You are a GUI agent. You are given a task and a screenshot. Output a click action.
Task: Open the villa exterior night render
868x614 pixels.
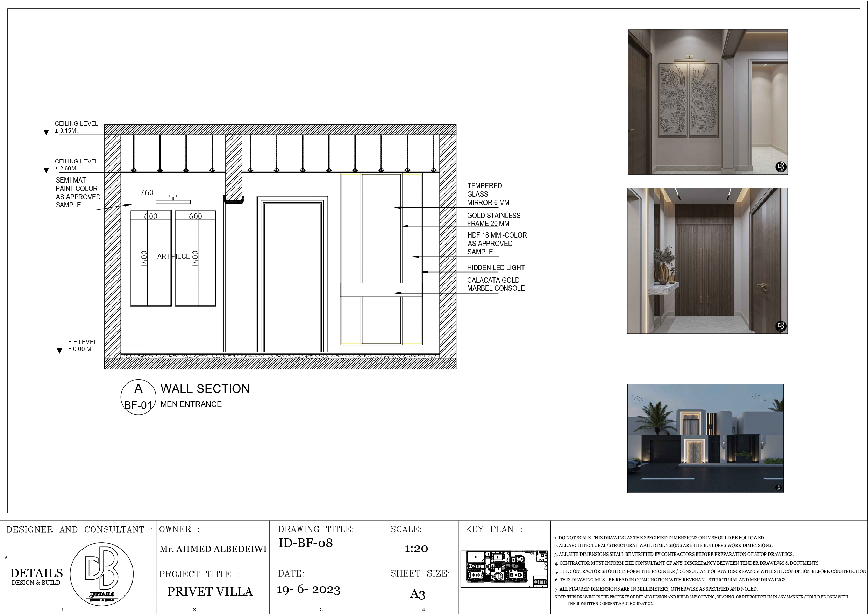705,438
